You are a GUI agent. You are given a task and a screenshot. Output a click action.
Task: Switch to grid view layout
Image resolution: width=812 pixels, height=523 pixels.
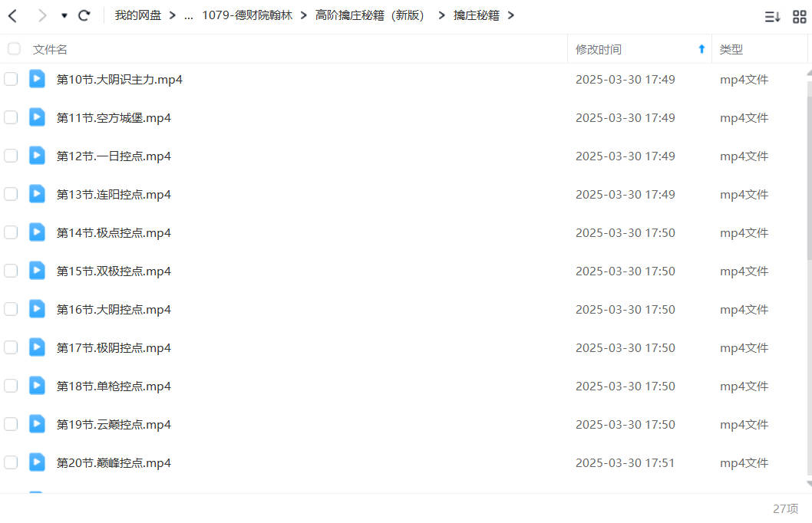coord(800,17)
